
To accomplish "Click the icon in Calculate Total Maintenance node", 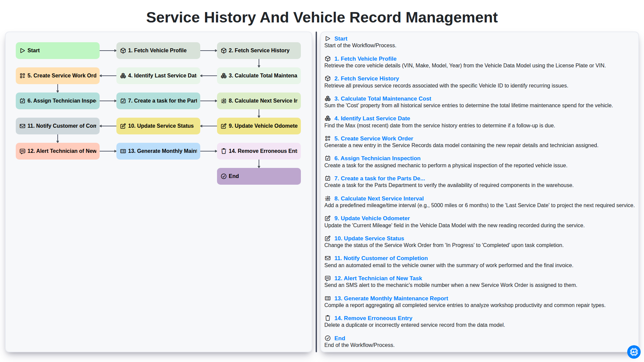I will (x=224, y=76).
